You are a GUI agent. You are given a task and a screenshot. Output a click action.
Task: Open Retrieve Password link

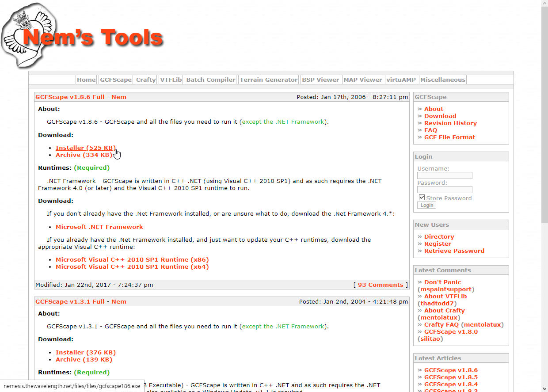[454, 251]
